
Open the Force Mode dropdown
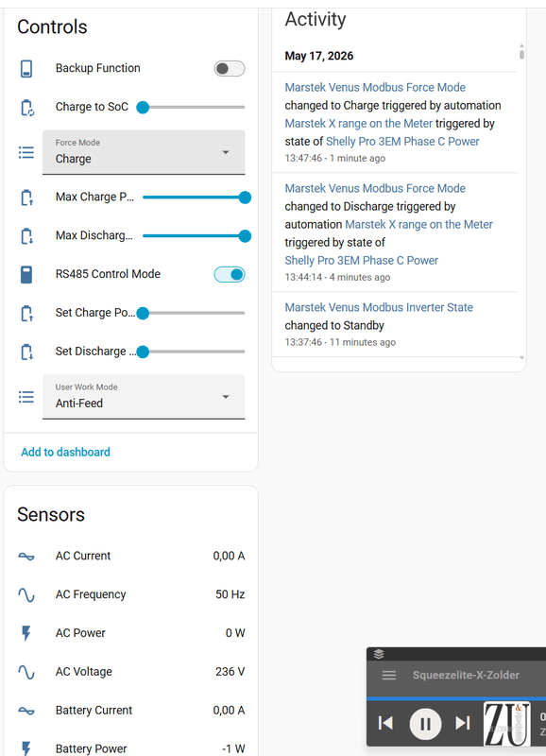[144, 152]
